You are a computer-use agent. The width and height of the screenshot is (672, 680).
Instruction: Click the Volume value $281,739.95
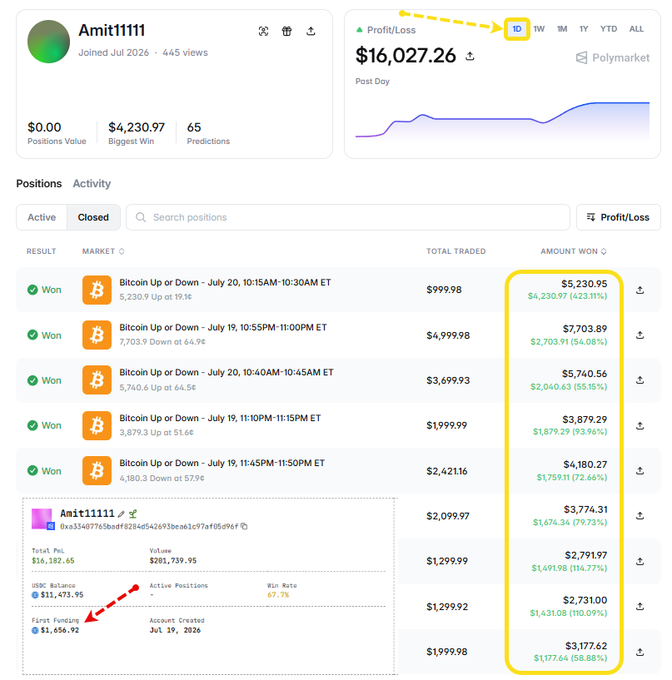click(x=173, y=561)
